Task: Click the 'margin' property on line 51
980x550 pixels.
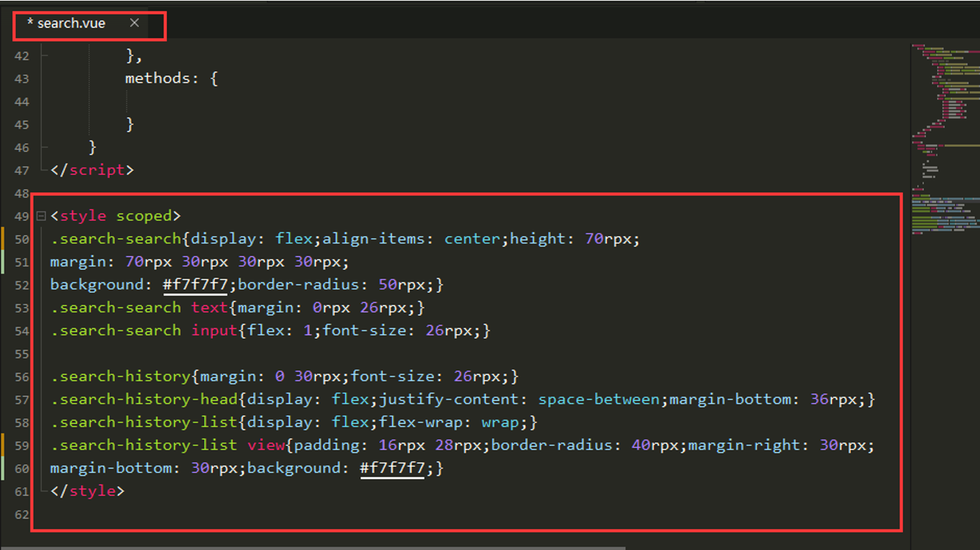Action: click(78, 261)
